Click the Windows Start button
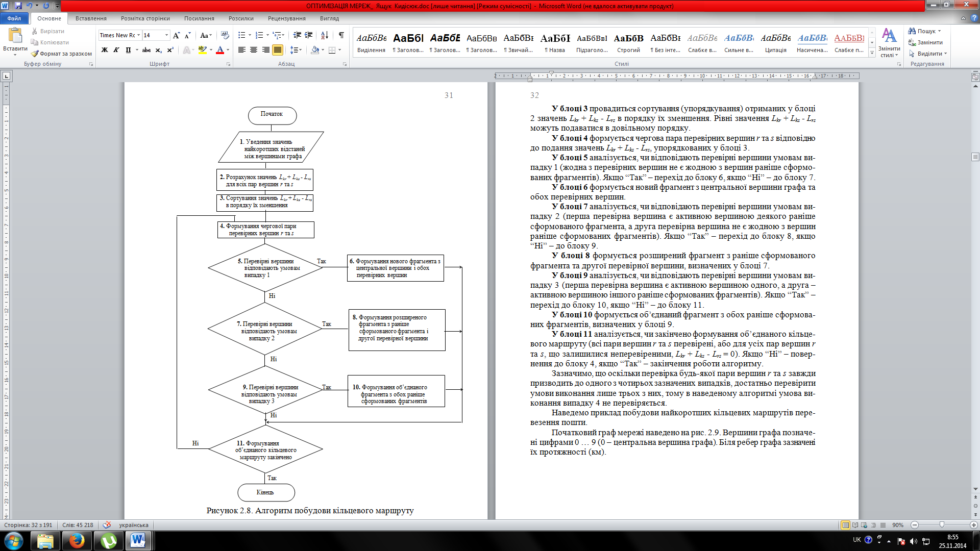Image resolution: width=980 pixels, height=551 pixels. pyautogui.click(x=13, y=541)
